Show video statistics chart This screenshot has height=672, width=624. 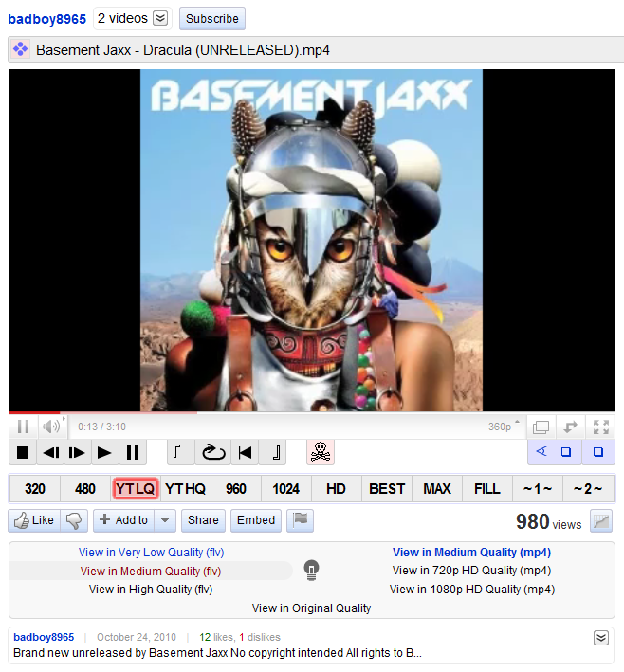[601, 520]
